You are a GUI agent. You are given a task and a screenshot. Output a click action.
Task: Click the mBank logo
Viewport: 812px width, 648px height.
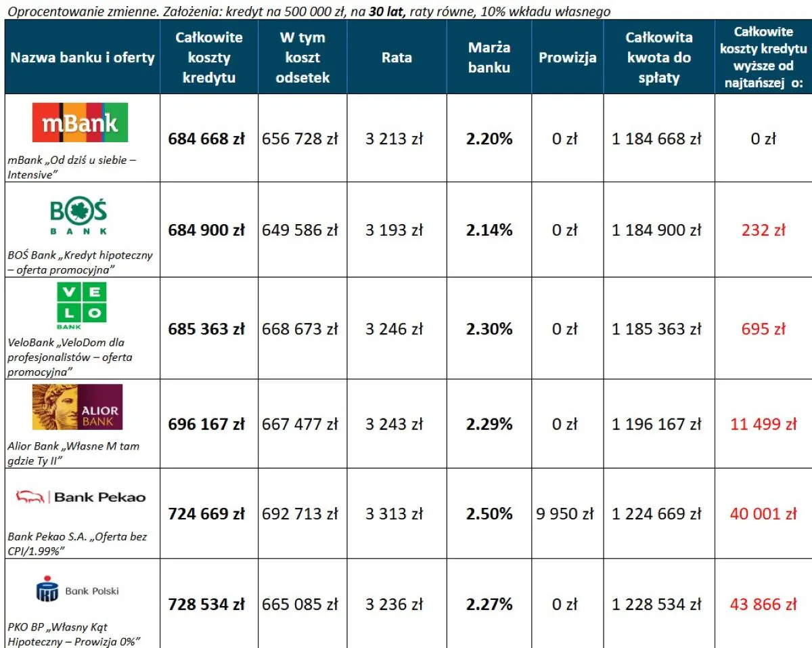80,123
